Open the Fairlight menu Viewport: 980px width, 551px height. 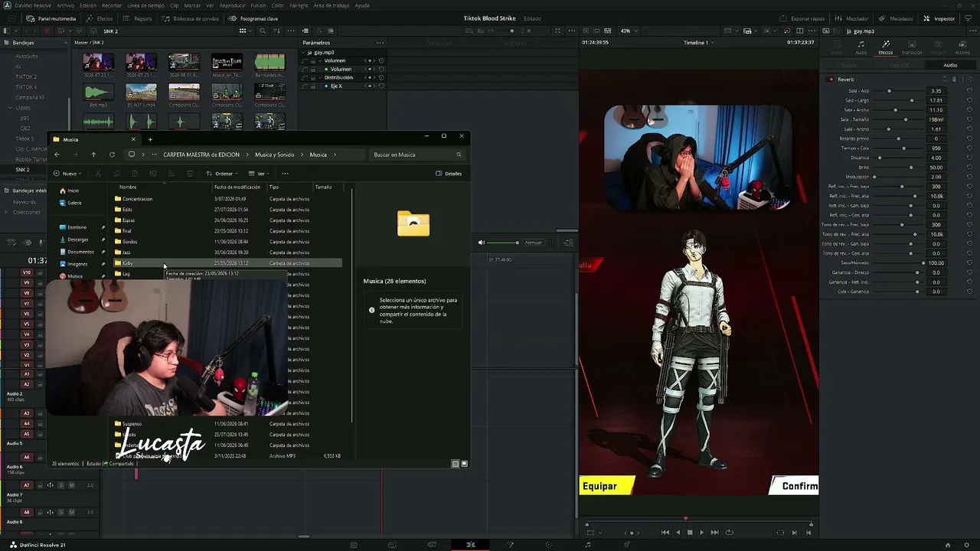pos(299,5)
